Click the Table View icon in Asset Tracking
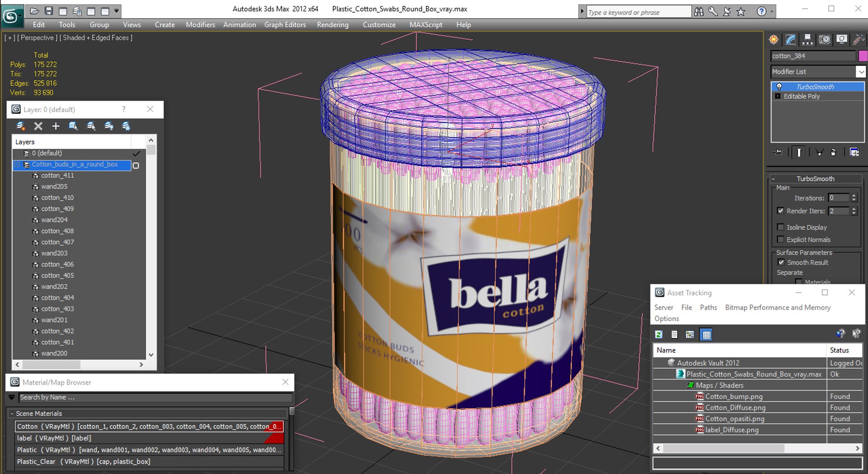This screenshot has height=474, width=868. (x=706, y=334)
